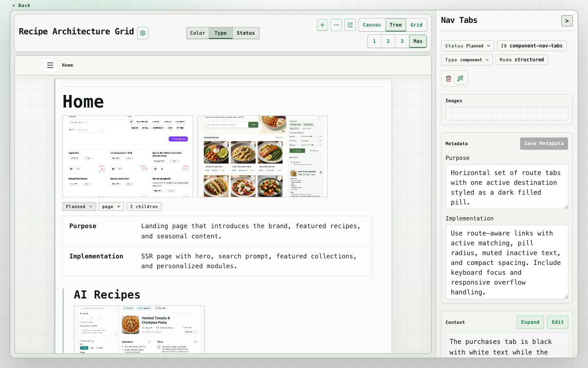Click the AI Recipes heading
The image size is (588, 368).
pos(107,294)
